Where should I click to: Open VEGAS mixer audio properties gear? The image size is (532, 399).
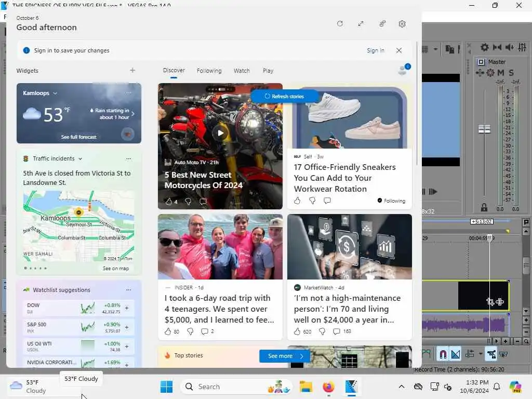[x=485, y=47]
